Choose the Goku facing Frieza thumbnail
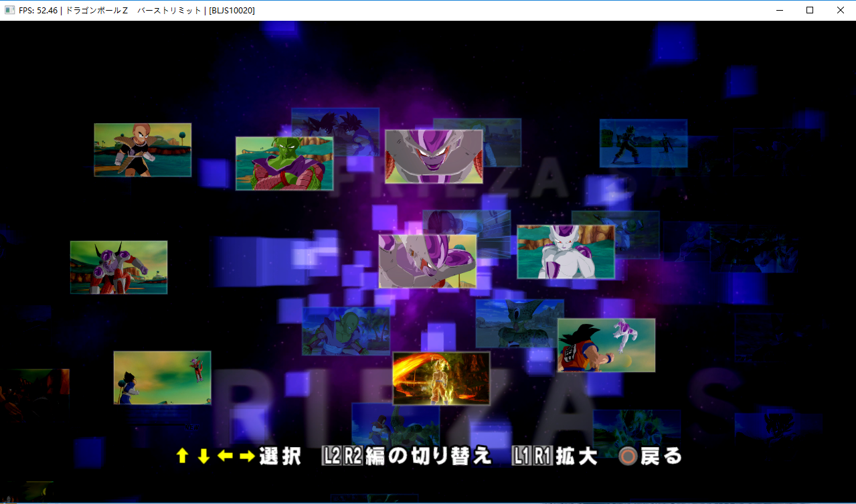This screenshot has height=504, width=856. click(x=606, y=345)
